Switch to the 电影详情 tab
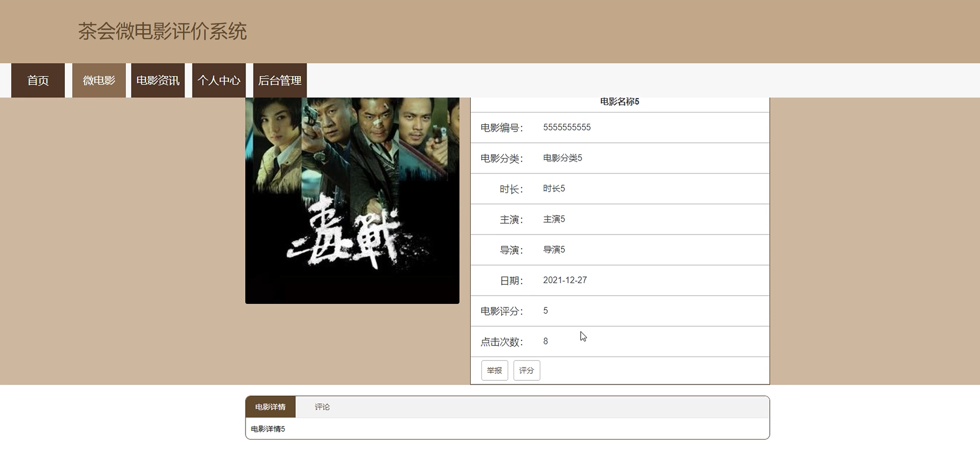This screenshot has height=453, width=980. 270,407
